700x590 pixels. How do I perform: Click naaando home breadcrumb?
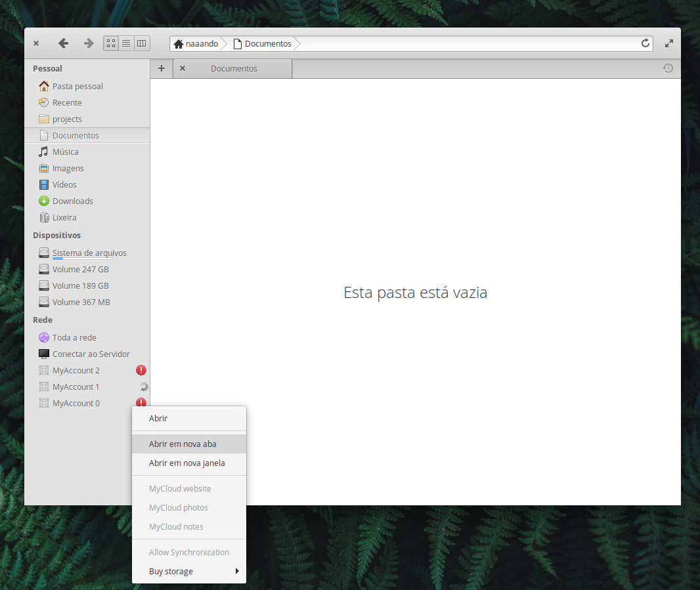[x=196, y=44]
